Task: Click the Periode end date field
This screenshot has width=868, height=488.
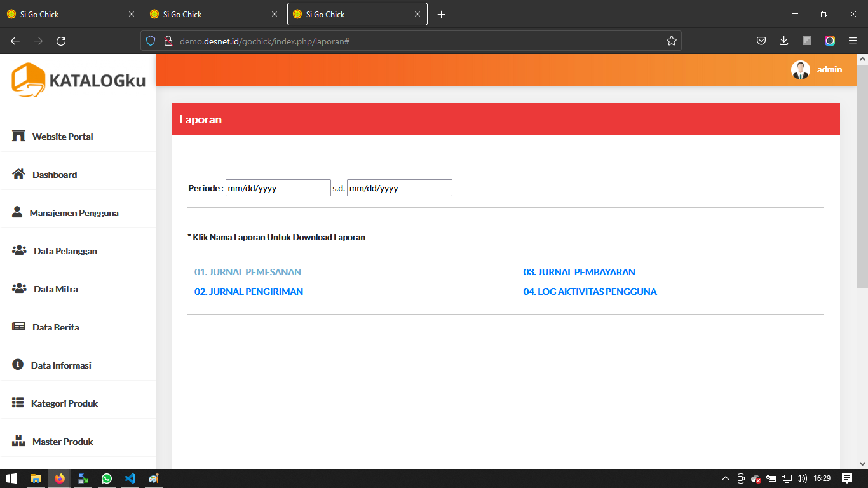Action: 399,188
